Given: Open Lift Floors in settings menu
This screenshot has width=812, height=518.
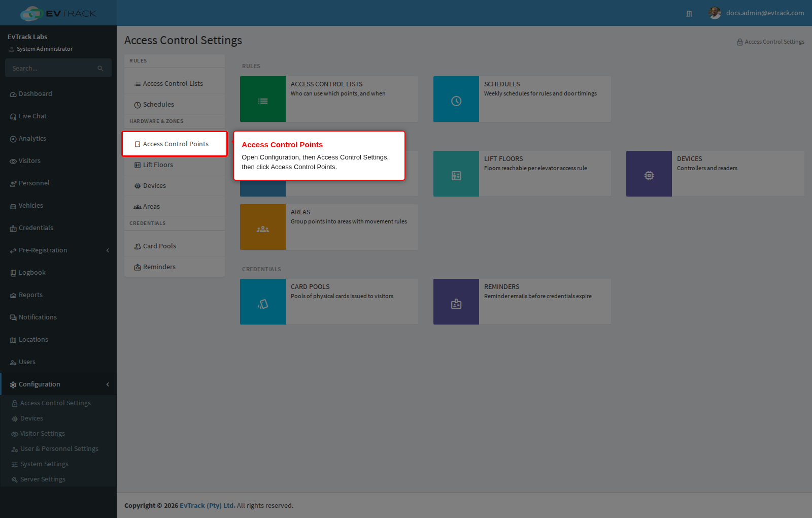Looking at the screenshot, I should (175, 165).
